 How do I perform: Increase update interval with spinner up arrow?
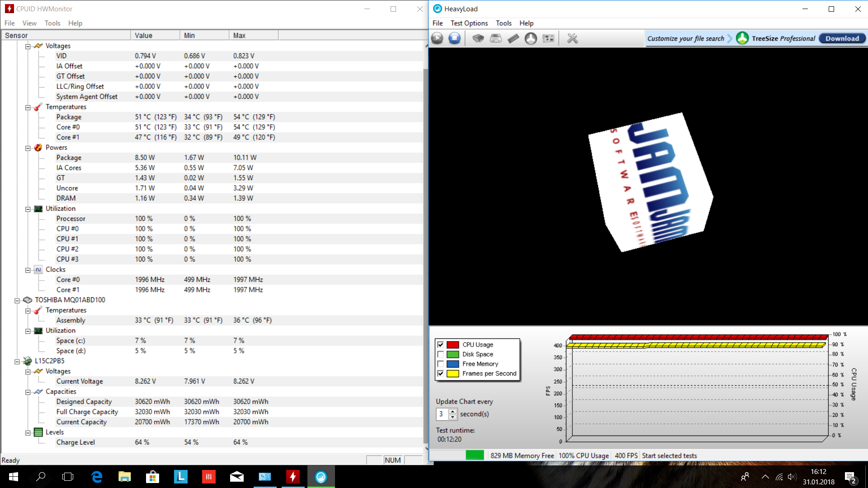point(453,411)
